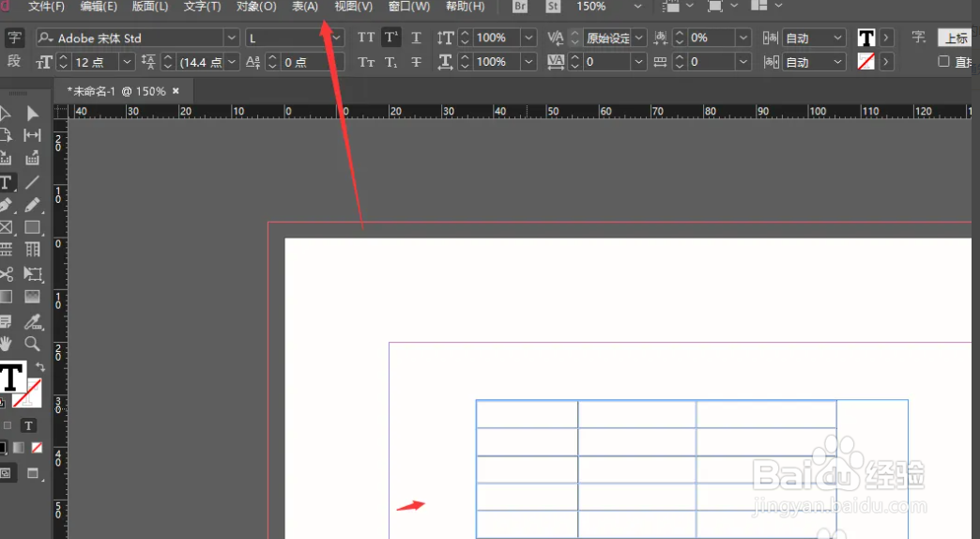Toggle Subscript formatting
980x539 pixels.
click(391, 62)
